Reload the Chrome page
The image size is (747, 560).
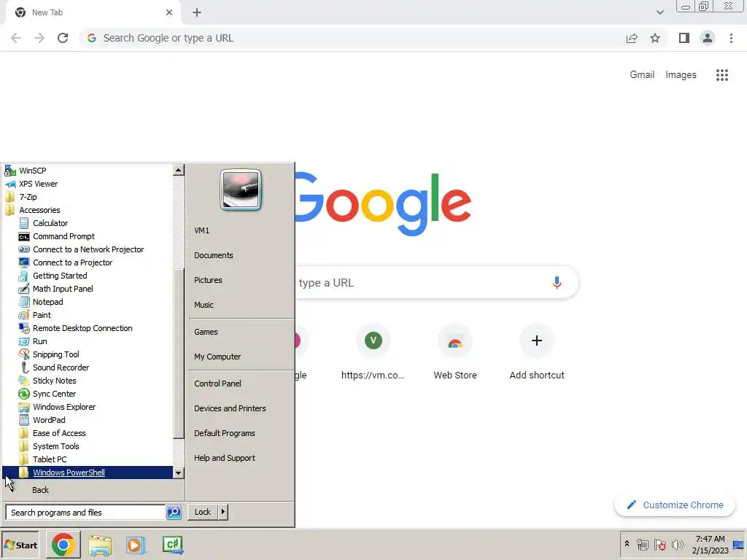(63, 38)
